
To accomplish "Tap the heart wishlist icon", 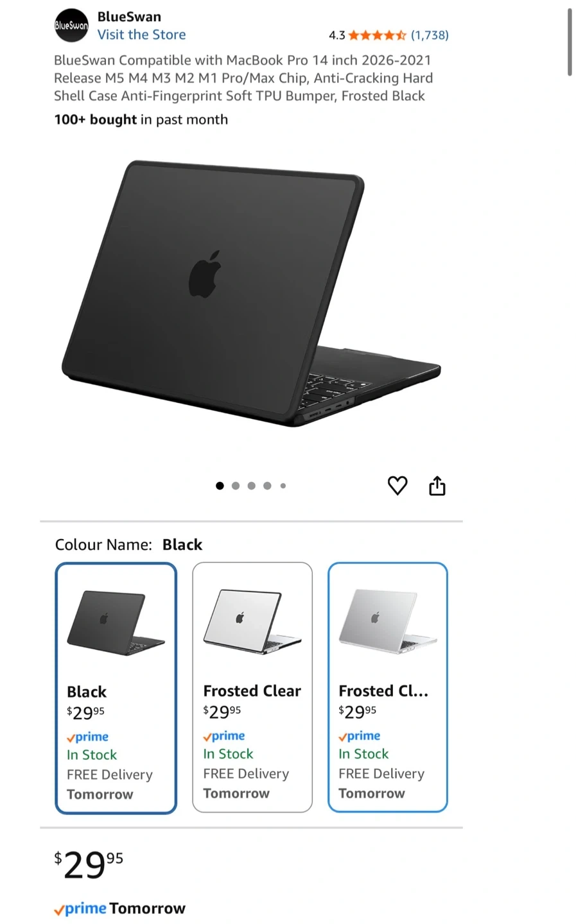I will [397, 486].
